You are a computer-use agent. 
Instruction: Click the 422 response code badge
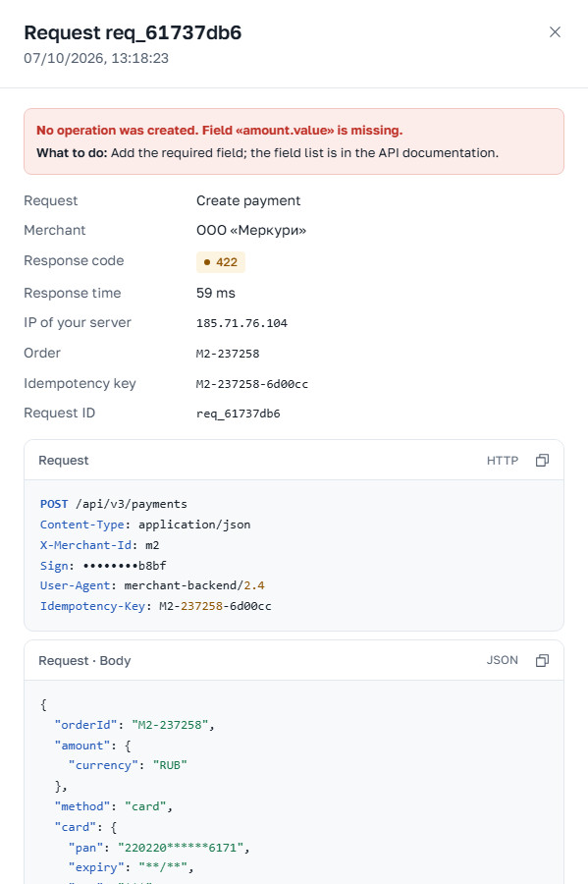coord(221,262)
